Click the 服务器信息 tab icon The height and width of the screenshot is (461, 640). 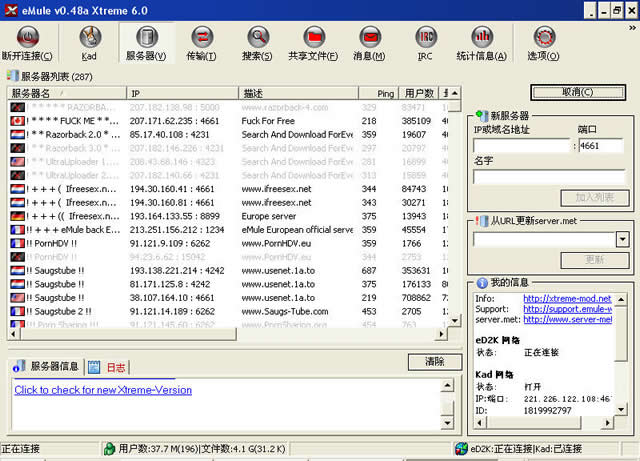coord(19,366)
